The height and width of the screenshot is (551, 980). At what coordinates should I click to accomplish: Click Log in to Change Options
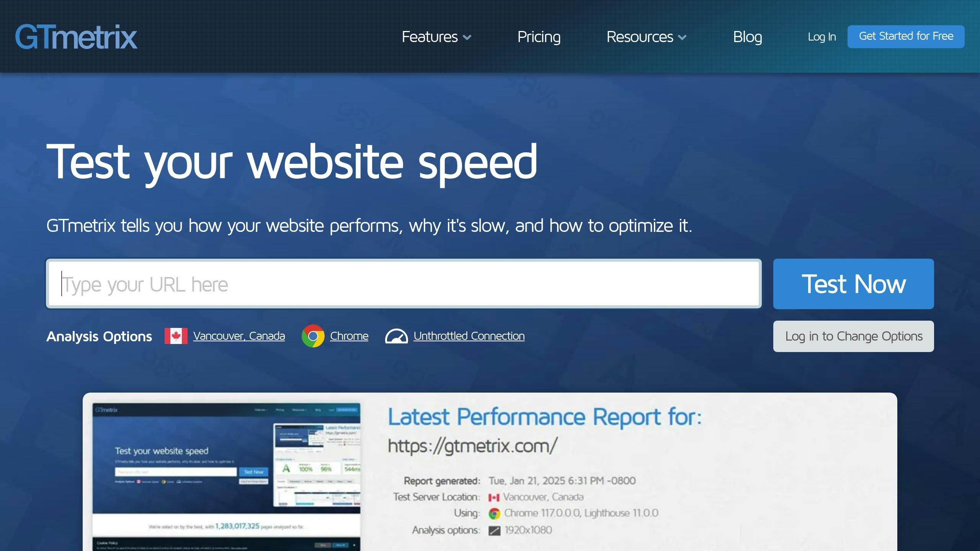point(853,336)
